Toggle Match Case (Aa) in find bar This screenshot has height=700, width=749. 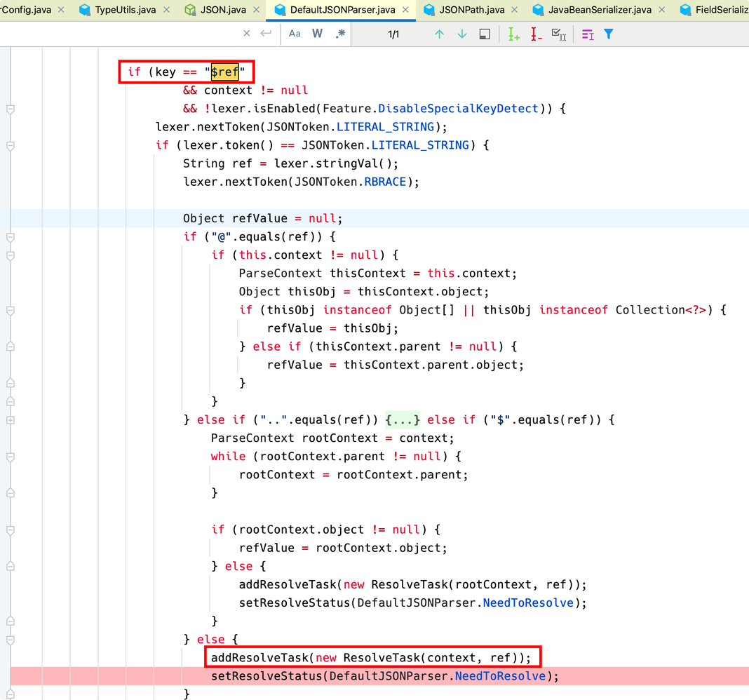tap(295, 34)
